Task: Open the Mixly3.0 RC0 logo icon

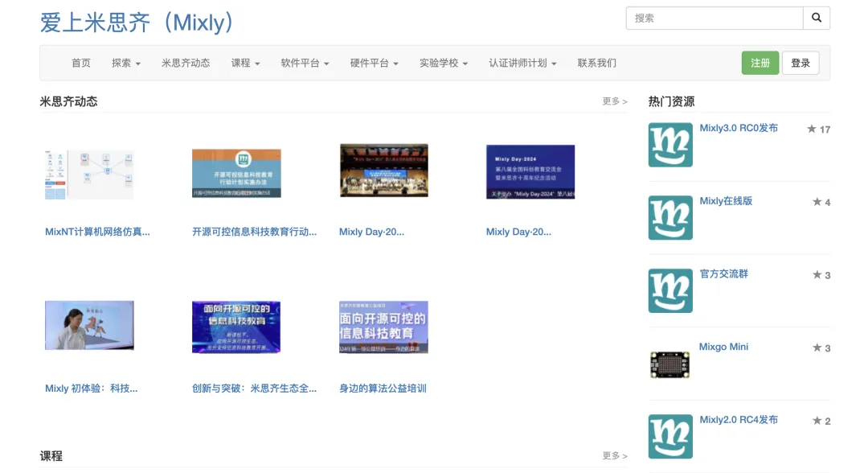Action: 670,145
